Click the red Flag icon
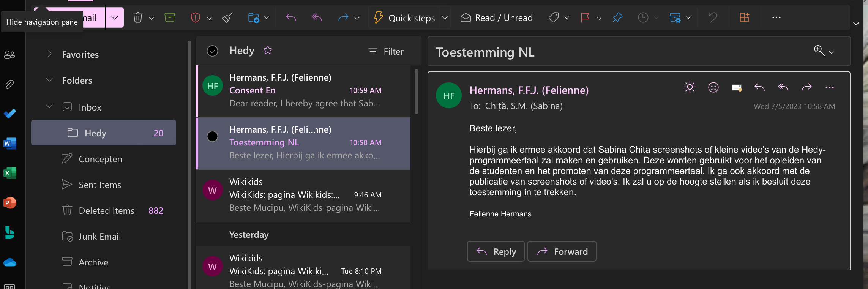Viewport: 868px width, 289px height. pos(585,17)
